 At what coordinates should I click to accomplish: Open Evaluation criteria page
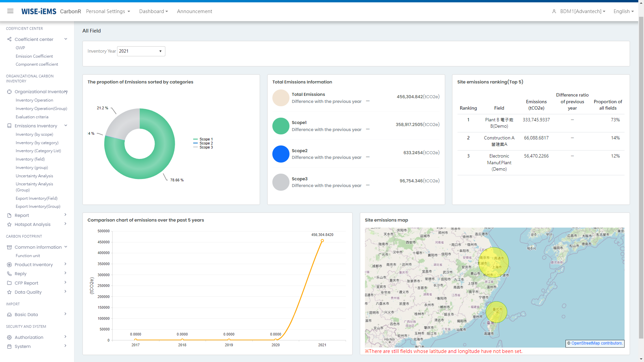[x=32, y=117]
